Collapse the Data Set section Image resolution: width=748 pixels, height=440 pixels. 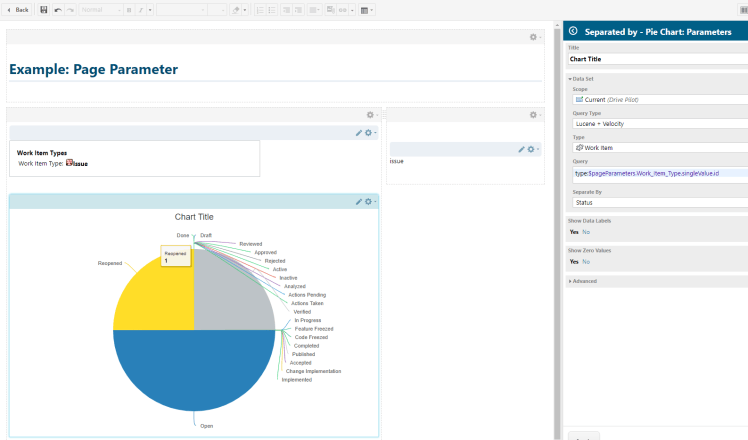click(x=581, y=79)
